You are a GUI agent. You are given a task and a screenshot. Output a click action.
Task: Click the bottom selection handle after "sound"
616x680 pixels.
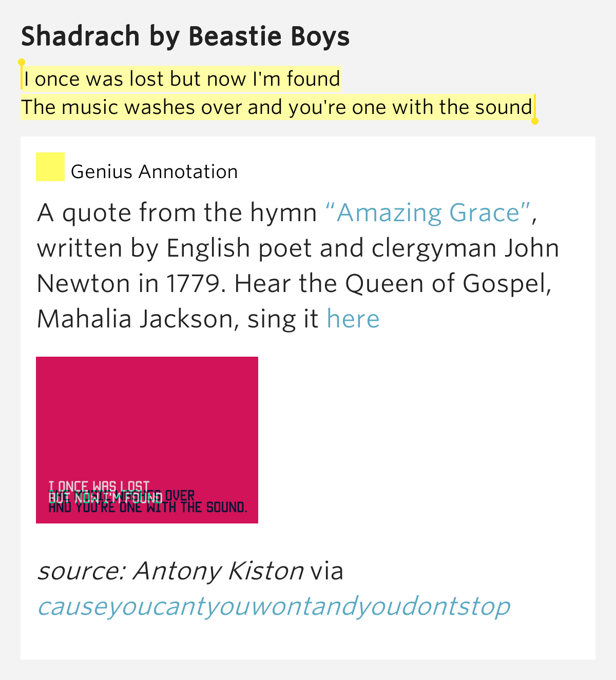pos(535,121)
